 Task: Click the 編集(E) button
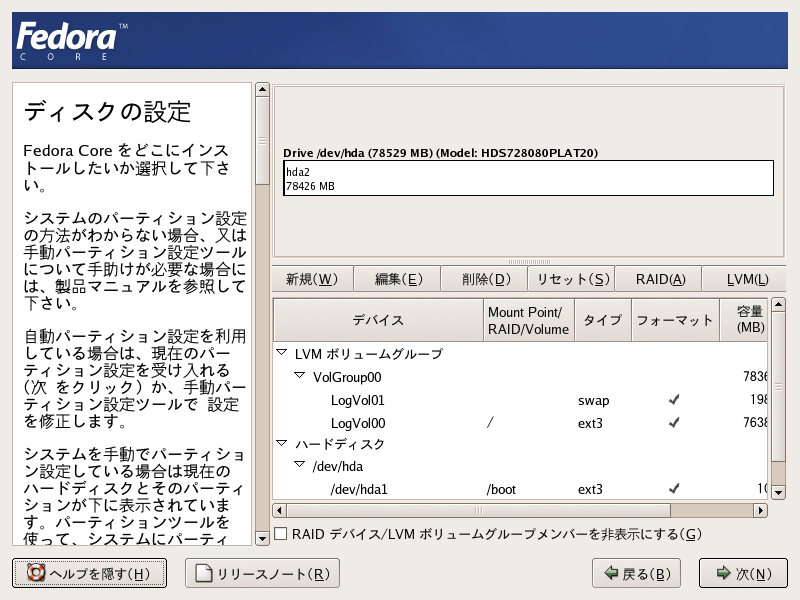coord(398,279)
